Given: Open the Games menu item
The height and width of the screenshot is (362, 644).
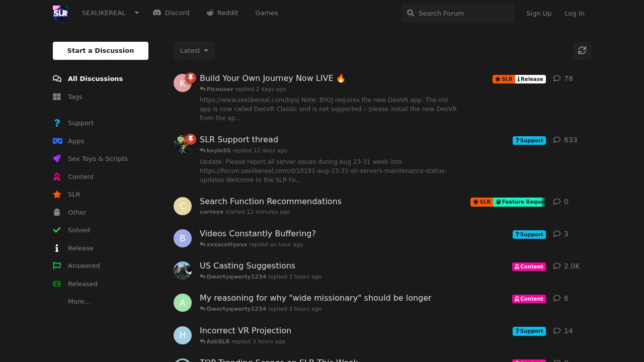Looking at the screenshot, I should tap(267, 13).
